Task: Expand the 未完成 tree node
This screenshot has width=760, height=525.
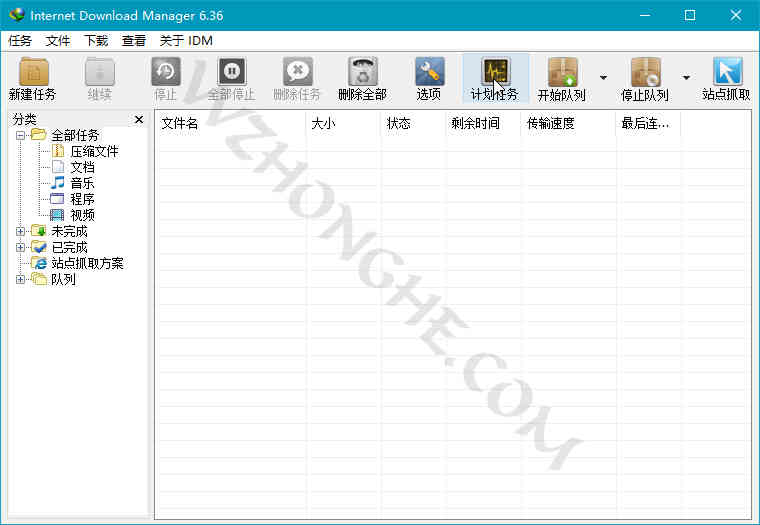Action: 20,231
